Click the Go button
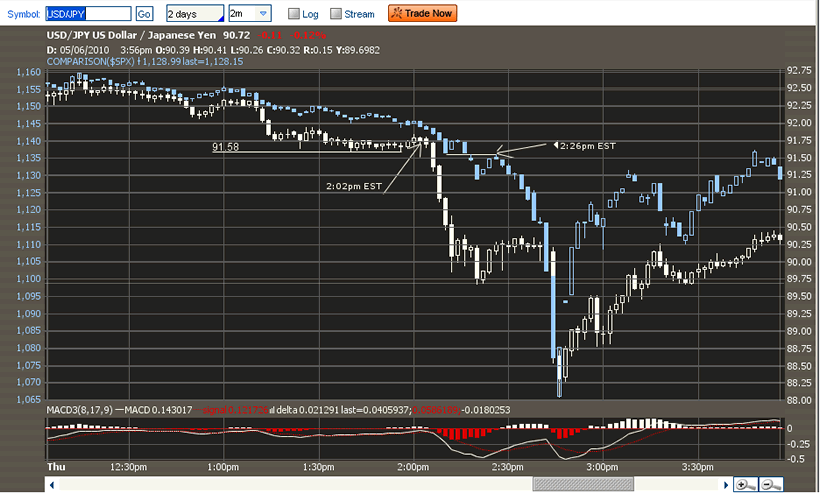 [x=144, y=14]
